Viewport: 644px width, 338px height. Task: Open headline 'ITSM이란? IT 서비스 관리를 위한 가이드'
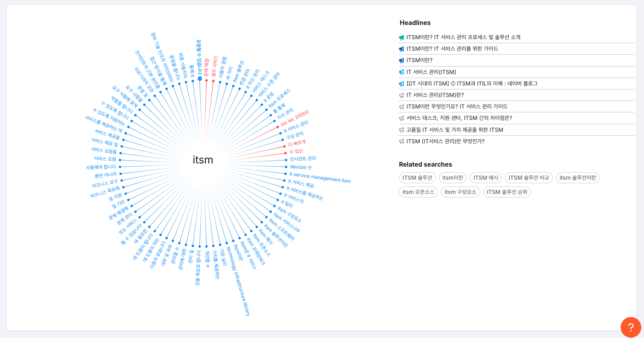point(452,49)
